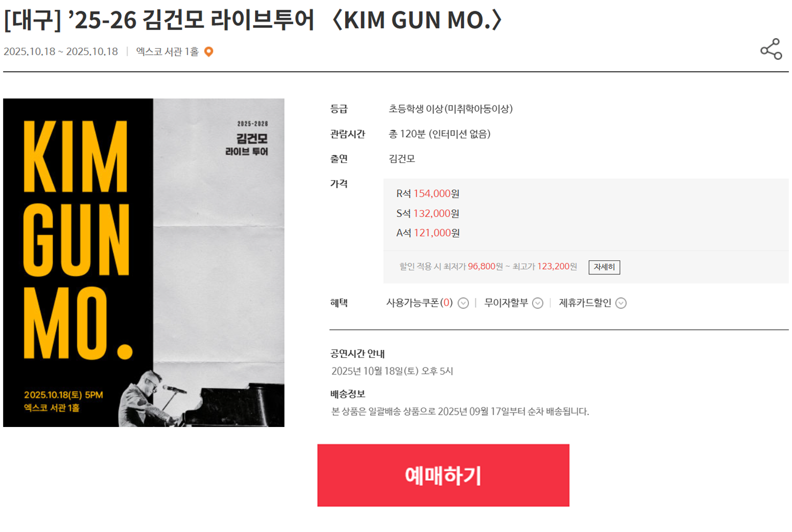Click the concert title heading

253,20
